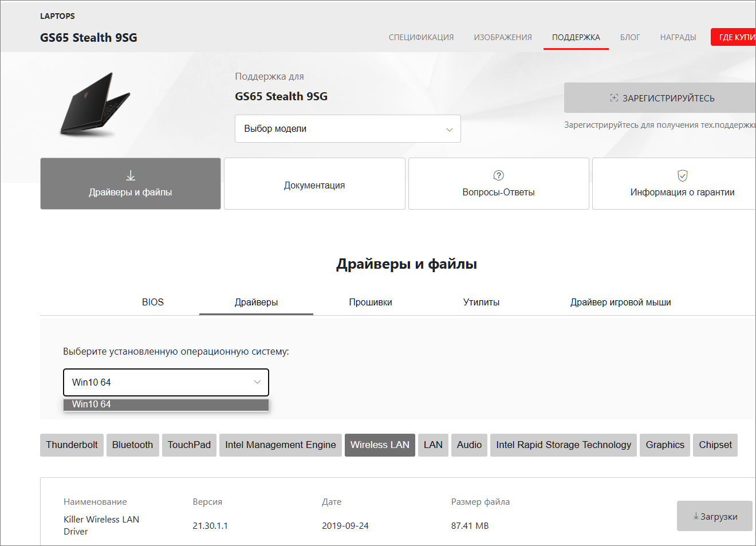Screen dimensions: 756x546
Task: Switch to the BIOS tab
Action: click(x=153, y=302)
